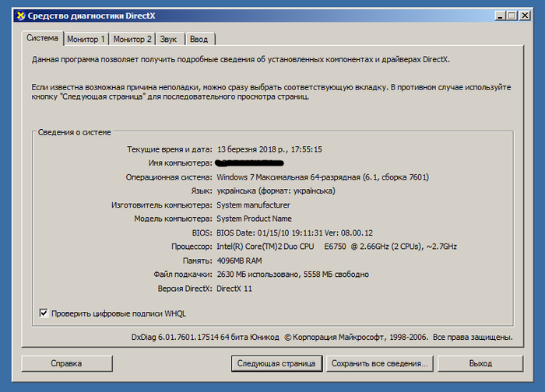Click the DirectX 11 version value
The height and width of the screenshot is (392, 545).
[234, 289]
